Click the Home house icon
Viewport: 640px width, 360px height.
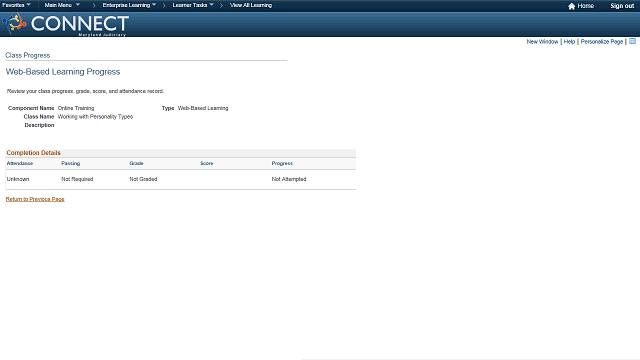[x=571, y=6]
